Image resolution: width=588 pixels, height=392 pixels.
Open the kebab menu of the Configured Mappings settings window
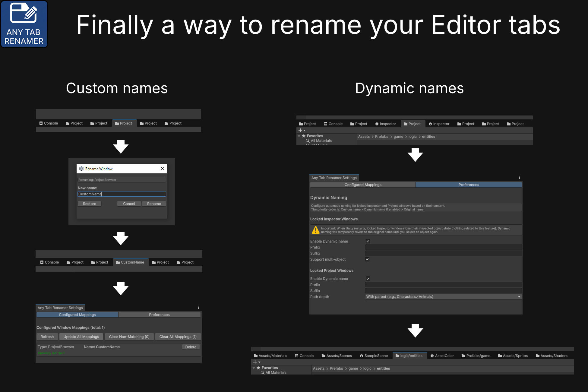pos(198,307)
